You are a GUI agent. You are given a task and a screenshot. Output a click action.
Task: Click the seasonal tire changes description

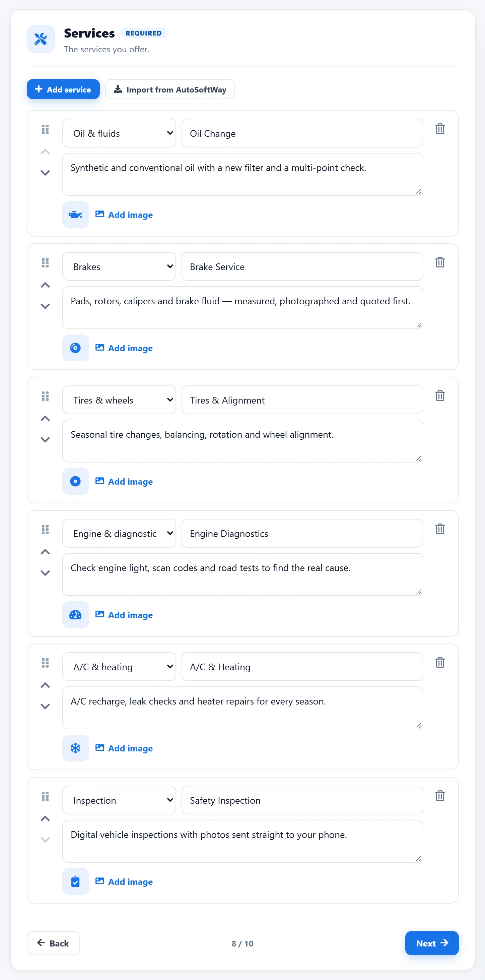[242, 441]
